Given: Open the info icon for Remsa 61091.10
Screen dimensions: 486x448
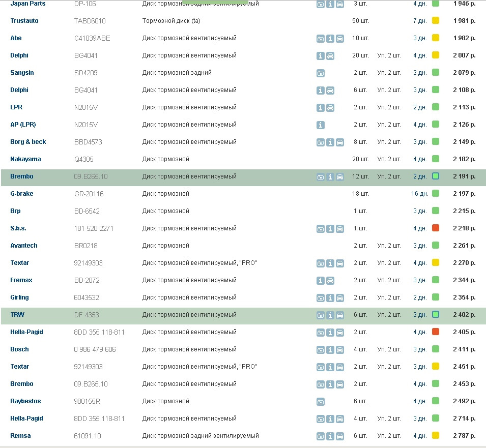Looking at the screenshot, I should [x=330, y=436].
